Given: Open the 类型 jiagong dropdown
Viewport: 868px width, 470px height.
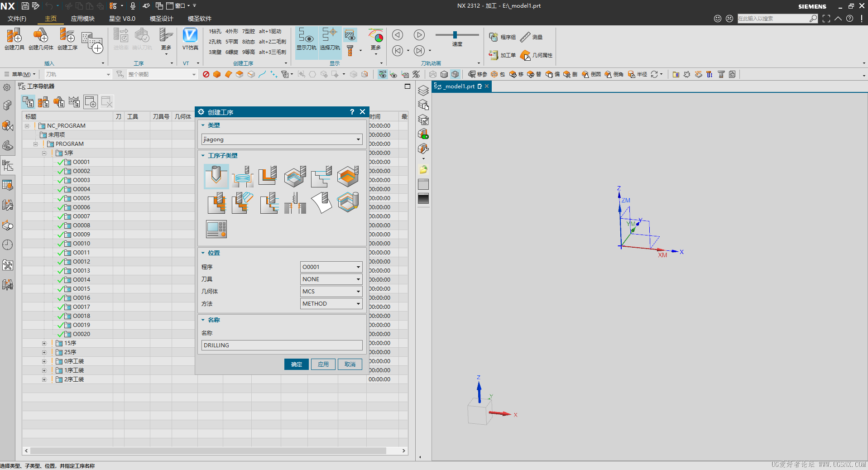Looking at the screenshot, I should 282,139.
